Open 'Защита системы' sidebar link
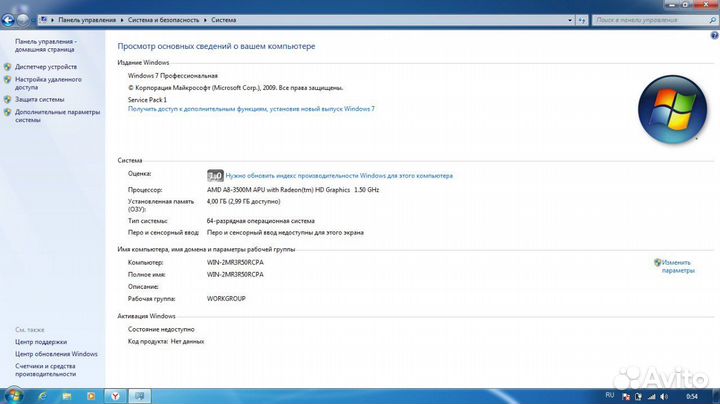The width and height of the screenshot is (720, 404). [39, 99]
